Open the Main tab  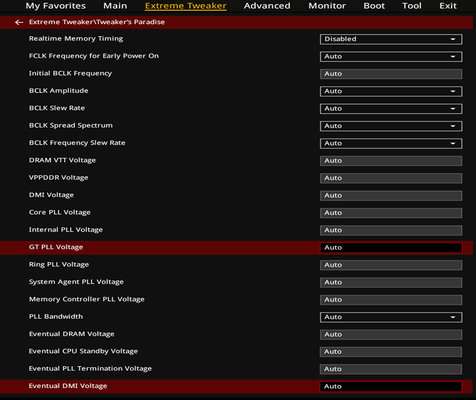115,6
